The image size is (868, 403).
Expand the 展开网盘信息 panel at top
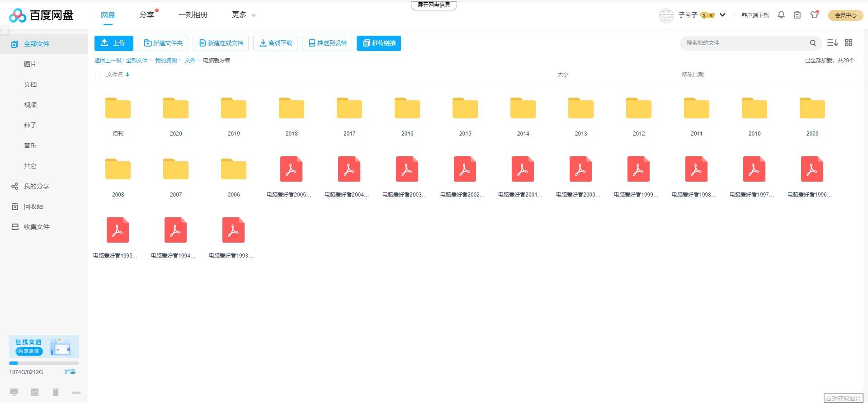click(434, 5)
